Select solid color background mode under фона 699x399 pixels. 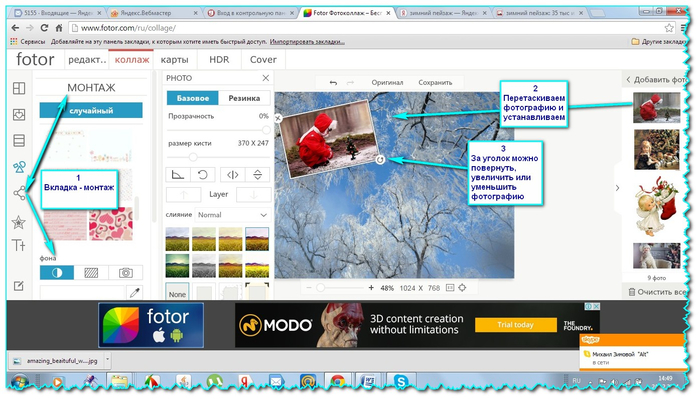57,272
